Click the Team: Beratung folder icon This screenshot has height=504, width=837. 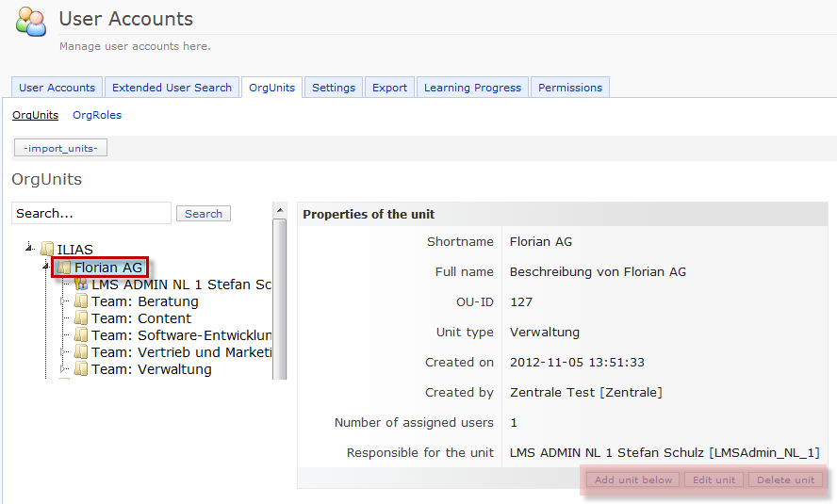click(81, 301)
